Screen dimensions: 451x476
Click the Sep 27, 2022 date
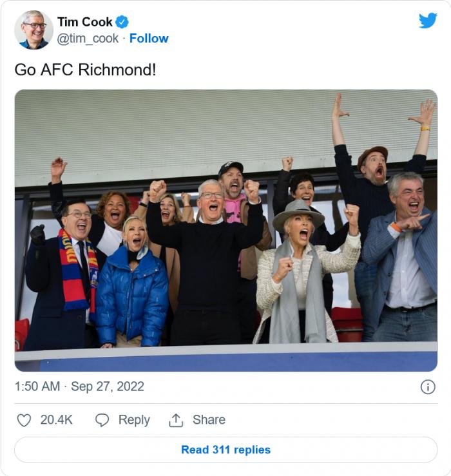[x=108, y=386]
